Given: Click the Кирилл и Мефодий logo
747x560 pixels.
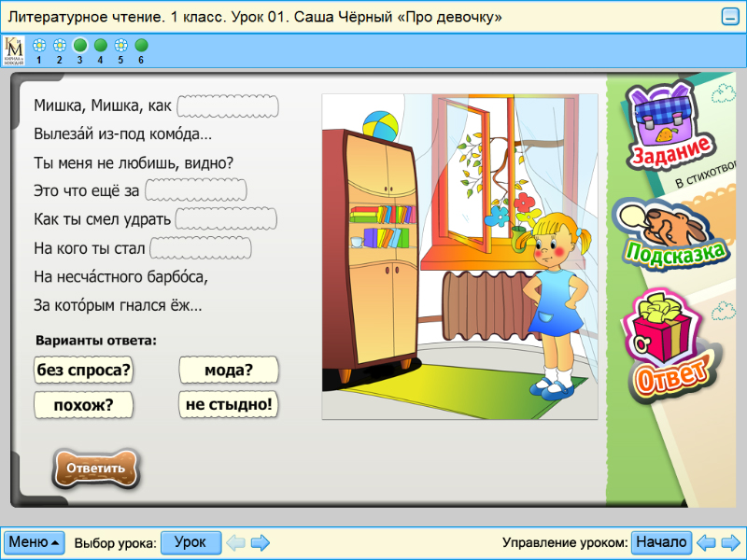Looking at the screenshot, I should pyautogui.click(x=15, y=49).
